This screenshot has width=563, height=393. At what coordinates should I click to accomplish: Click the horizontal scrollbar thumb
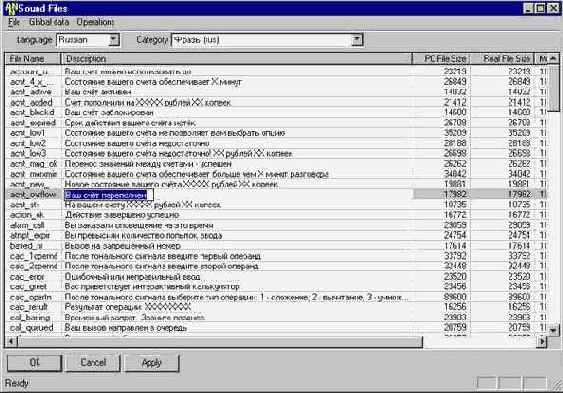220,342
